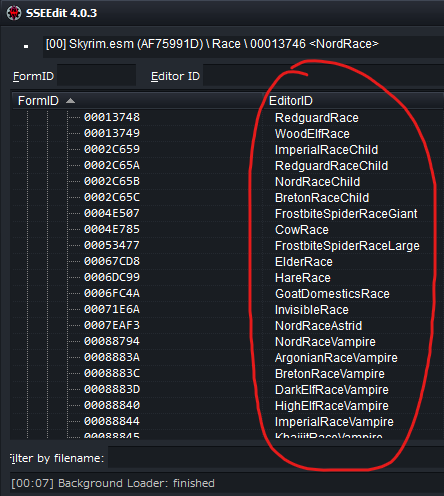Click the Filter by filename input field
The width and height of the screenshot is (444, 496).
[276, 458]
